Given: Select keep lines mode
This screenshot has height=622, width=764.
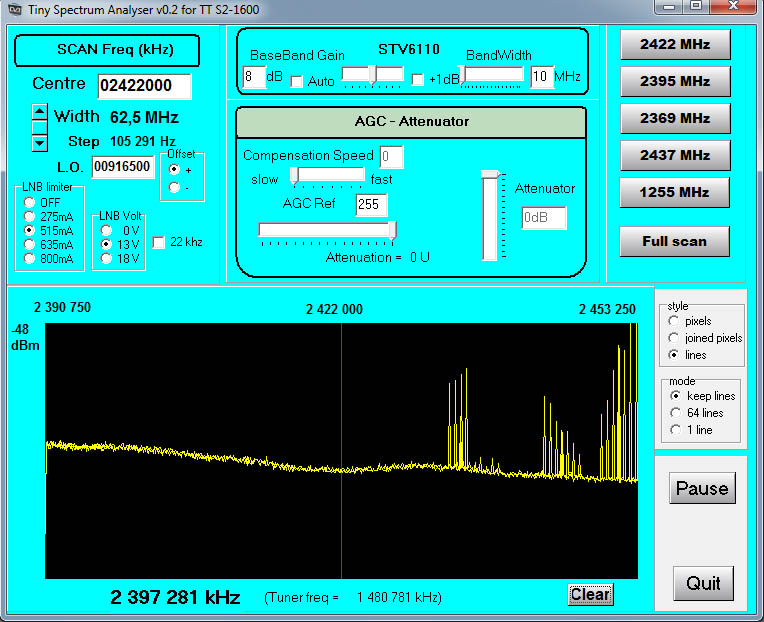Looking at the screenshot, I should [x=675, y=396].
